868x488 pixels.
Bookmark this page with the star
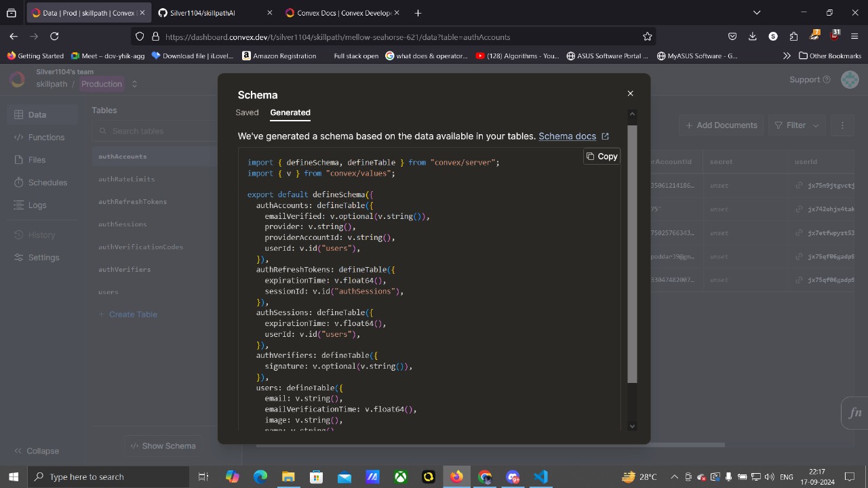click(647, 37)
